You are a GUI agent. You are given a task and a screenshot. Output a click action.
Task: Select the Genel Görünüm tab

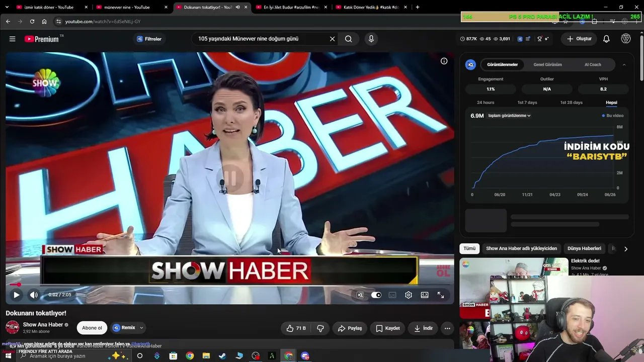click(x=547, y=64)
